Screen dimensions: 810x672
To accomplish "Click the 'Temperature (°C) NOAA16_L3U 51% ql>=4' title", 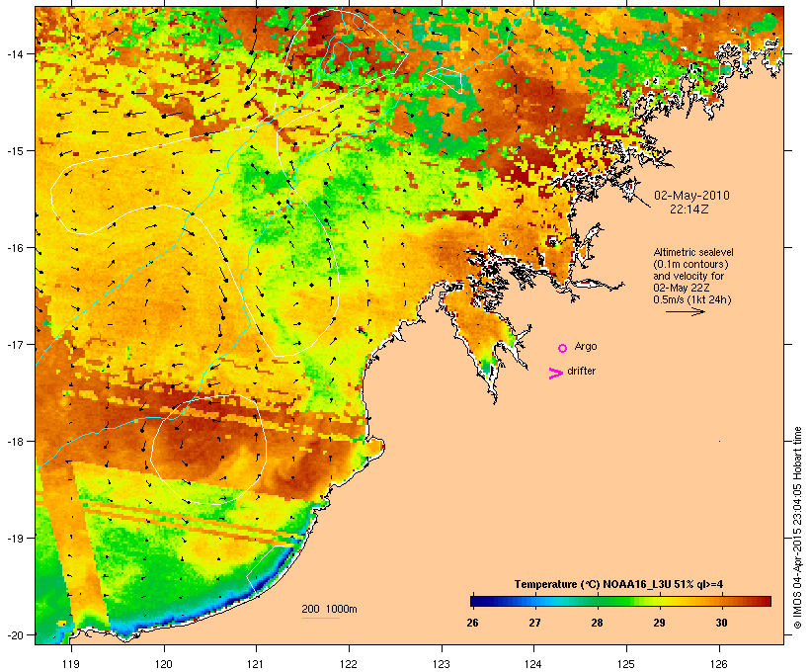I will click(618, 584).
